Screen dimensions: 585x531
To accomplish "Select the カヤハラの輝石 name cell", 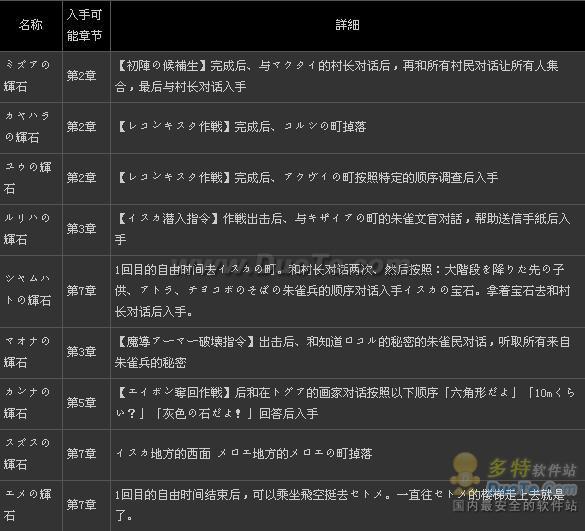I will [x=31, y=128].
